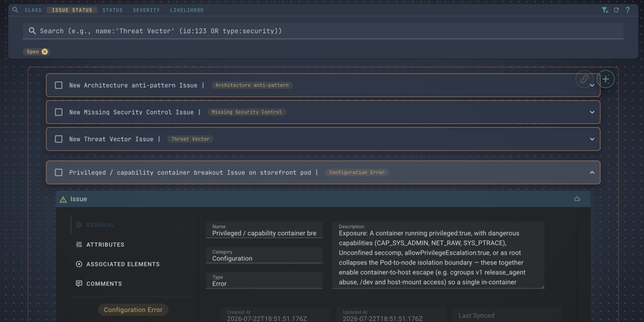Add a new issue with plus button
Image resolution: width=644 pixels, height=322 pixels.
605,79
